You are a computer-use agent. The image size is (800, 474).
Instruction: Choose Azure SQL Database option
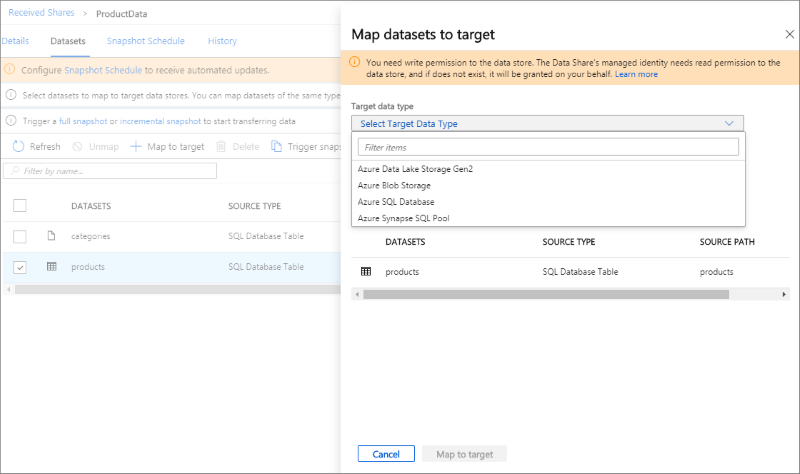pyautogui.click(x=396, y=202)
